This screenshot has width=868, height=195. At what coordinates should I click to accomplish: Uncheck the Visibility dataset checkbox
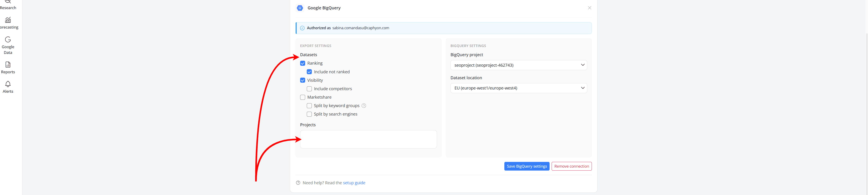coord(303,80)
